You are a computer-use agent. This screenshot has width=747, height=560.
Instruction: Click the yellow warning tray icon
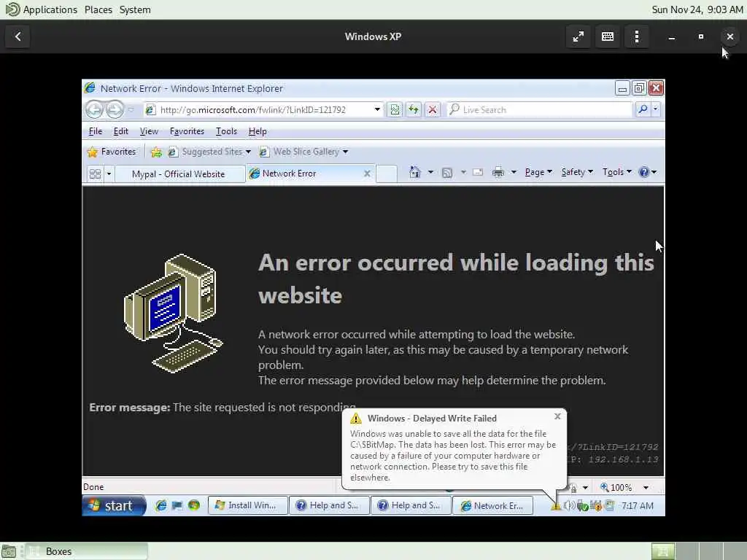point(555,506)
